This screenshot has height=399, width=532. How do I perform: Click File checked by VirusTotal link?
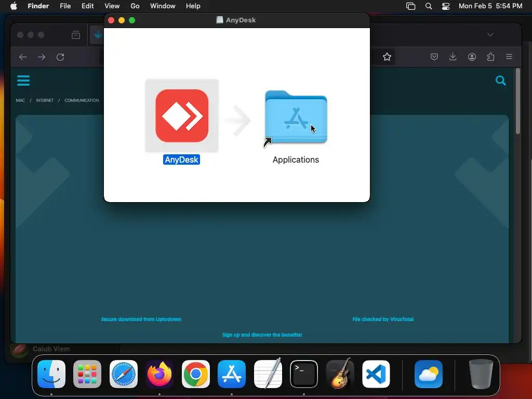(383, 320)
